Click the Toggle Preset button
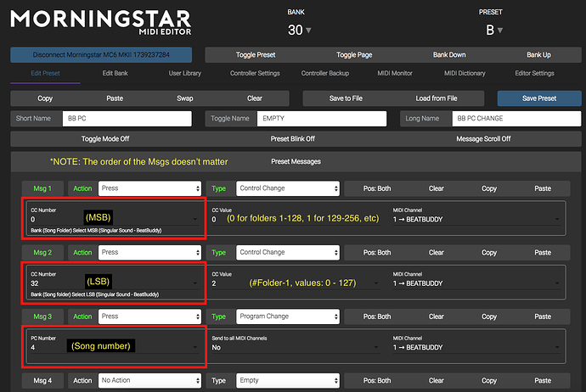The height and width of the screenshot is (392, 586). 256,55
